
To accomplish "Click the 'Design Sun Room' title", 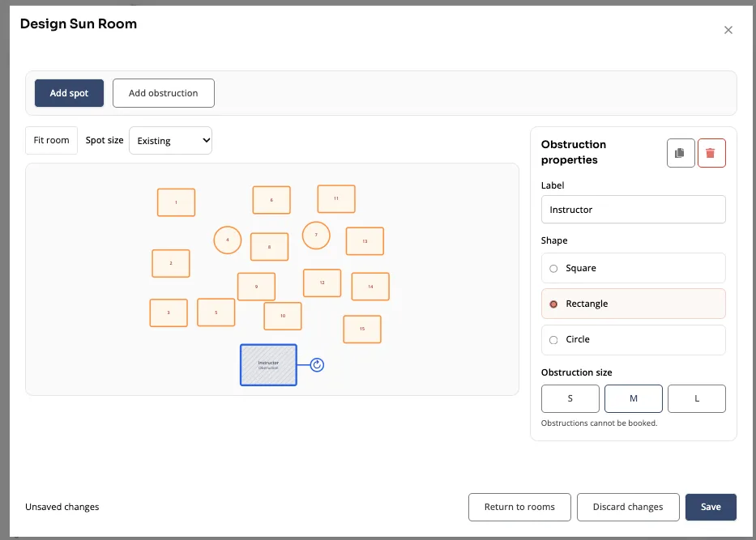I will point(79,23).
